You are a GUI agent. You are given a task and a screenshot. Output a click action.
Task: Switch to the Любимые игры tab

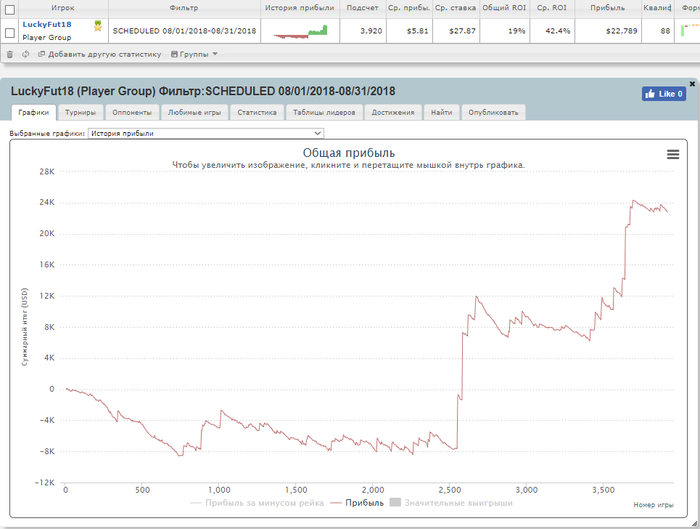tap(194, 112)
